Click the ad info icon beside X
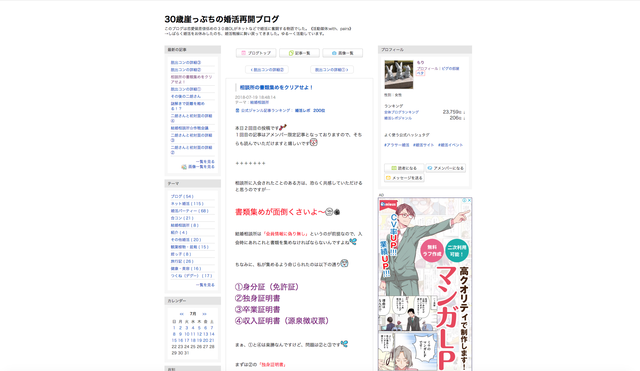Viewport: 640px width, 371px height. (465, 200)
